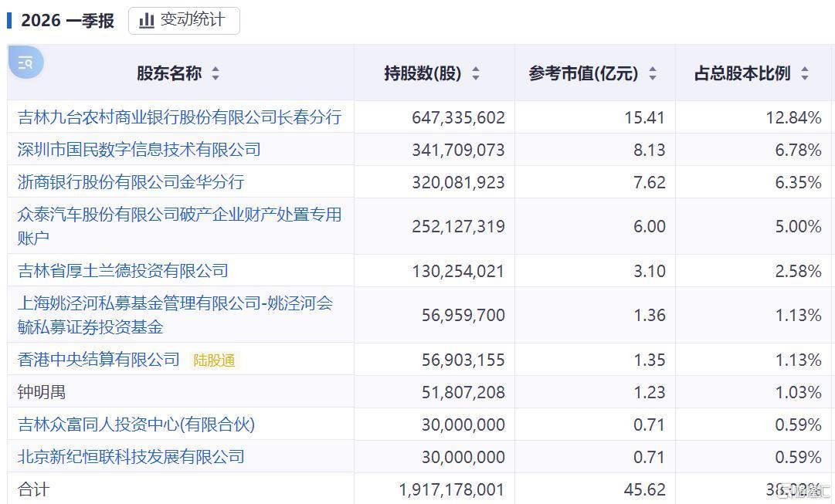
Task: Click the 2026 一季报 heading
Action: click(68, 21)
